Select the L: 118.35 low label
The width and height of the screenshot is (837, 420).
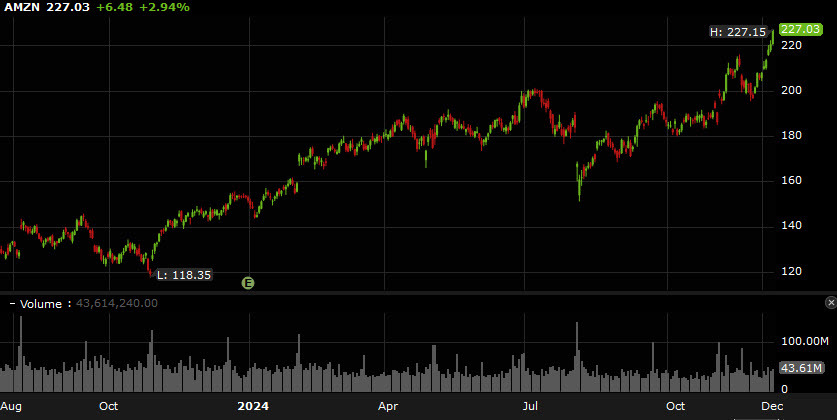[x=184, y=275]
